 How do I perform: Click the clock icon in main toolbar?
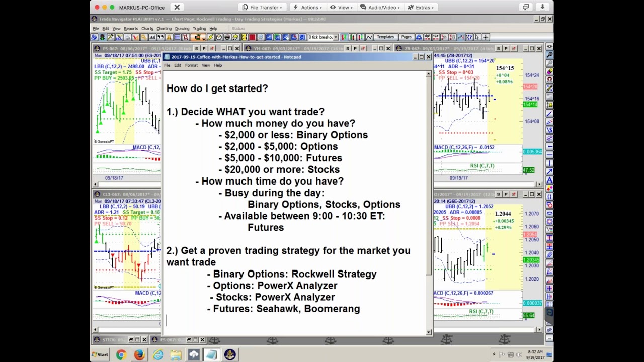click(219, 37)
